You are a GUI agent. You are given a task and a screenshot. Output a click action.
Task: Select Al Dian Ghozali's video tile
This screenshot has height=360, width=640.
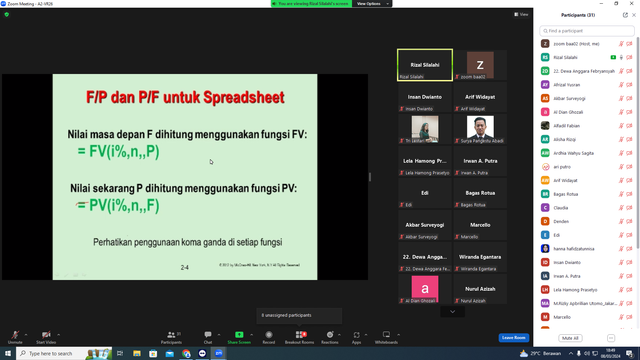coord(425,289)
